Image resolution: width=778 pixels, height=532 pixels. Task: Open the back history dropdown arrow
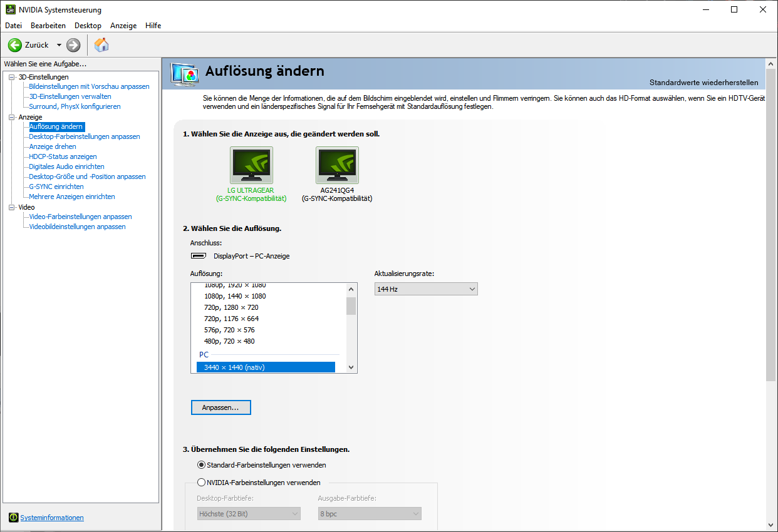59,45
